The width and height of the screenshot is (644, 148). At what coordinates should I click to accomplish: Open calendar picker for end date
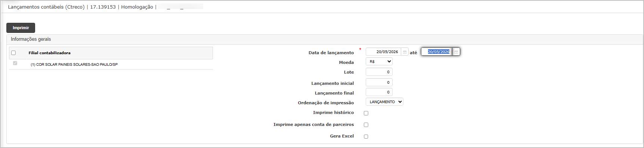pos(456,52)
